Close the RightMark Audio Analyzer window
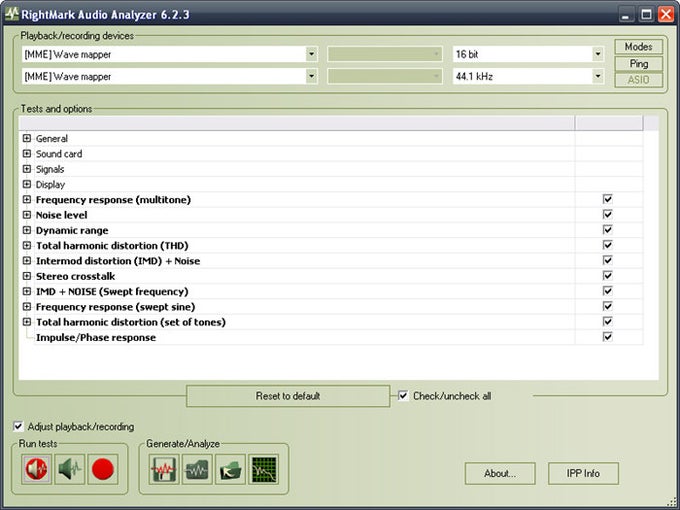Image resolution: width=680 pixels, height=510 pixels. 666,14
